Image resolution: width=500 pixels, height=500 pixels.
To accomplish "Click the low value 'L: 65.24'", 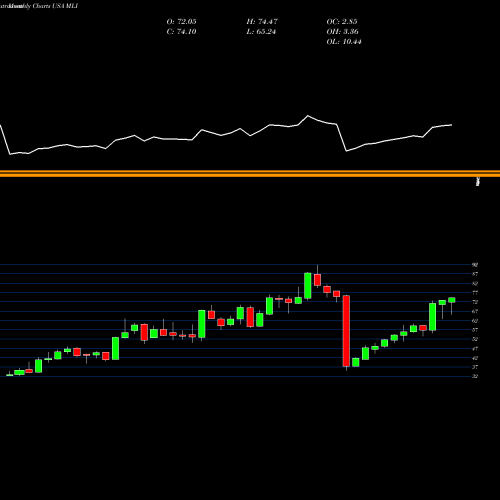I will click(261, 32).
